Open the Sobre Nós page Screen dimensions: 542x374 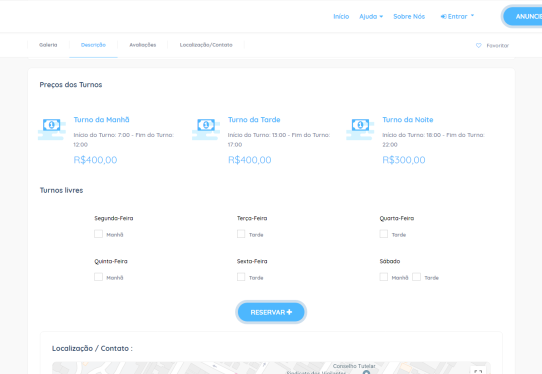point(409,17)
